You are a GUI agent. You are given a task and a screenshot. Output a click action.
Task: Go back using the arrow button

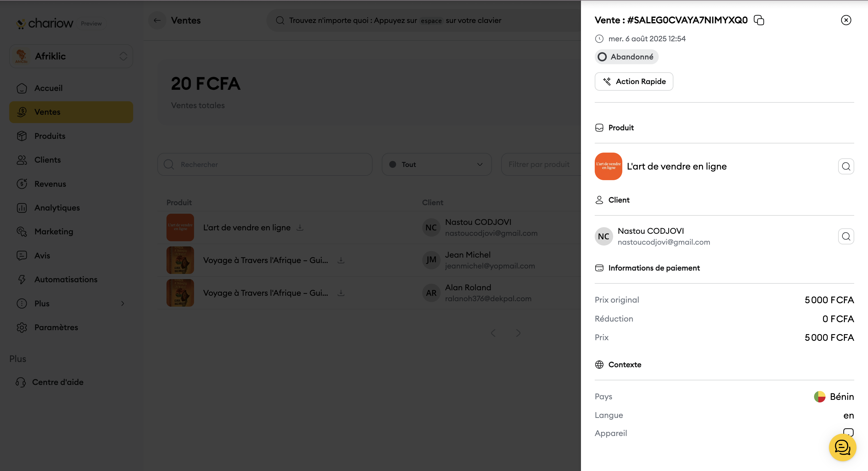[157, 21]
